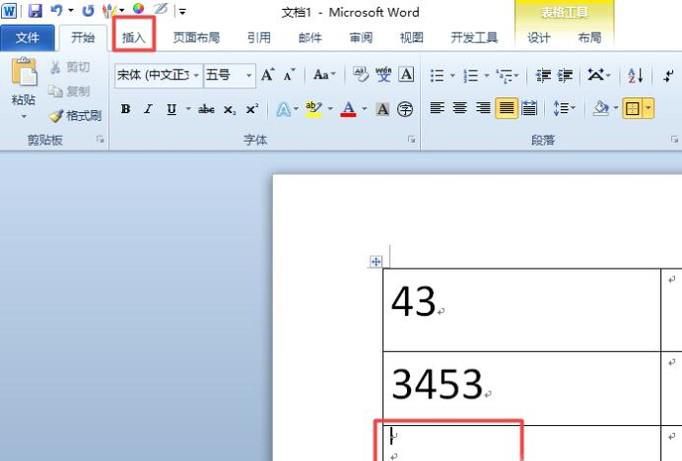Viewport: 682px width, 461px height.
Task: Open the font size box 五号
Action: [229, 75]
